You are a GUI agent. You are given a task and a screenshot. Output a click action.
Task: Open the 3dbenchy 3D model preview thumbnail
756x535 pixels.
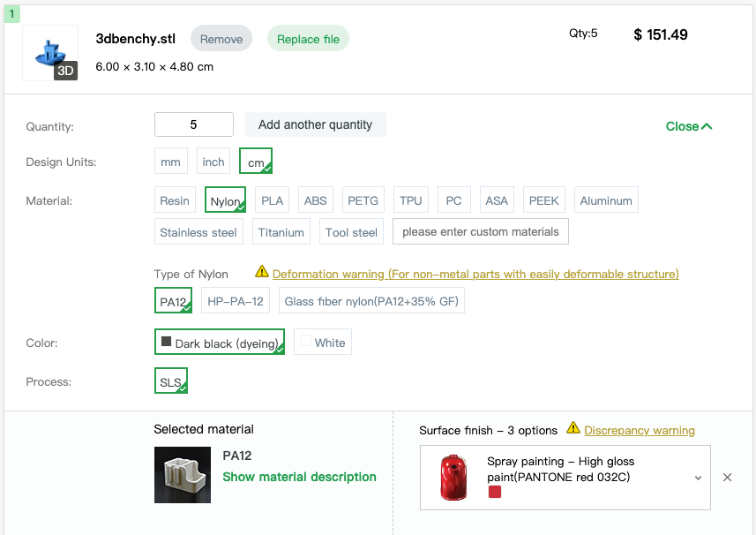tap(50, 53)
